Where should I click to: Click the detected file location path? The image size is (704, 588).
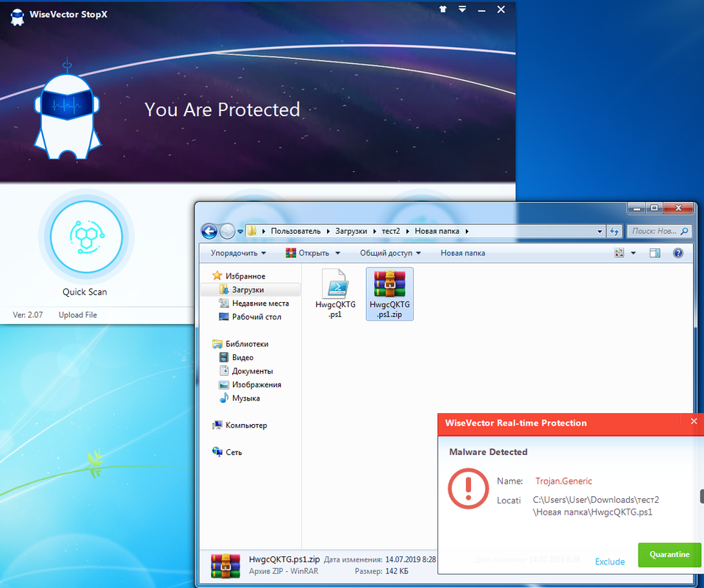pos(595,506)
